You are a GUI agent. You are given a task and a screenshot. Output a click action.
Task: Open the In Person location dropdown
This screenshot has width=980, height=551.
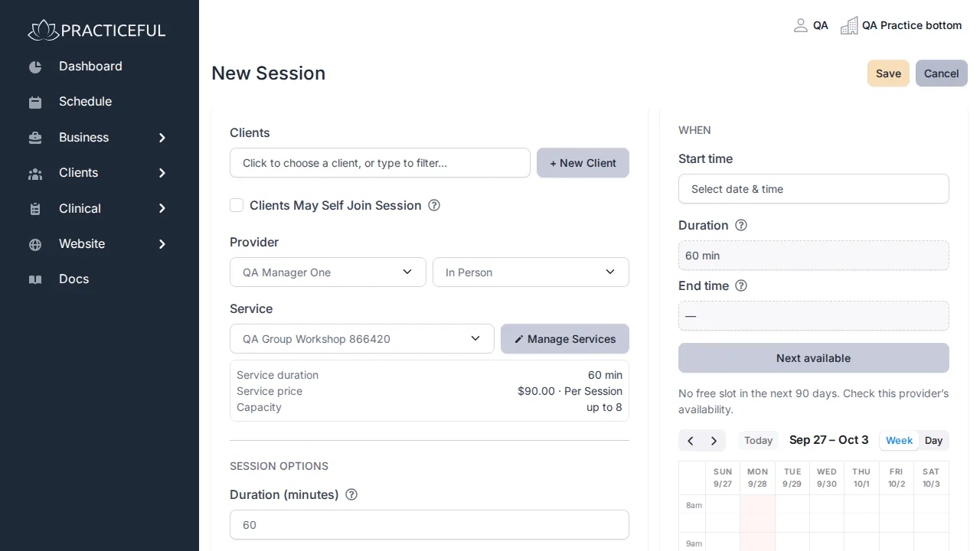click(x=531, y=272)
